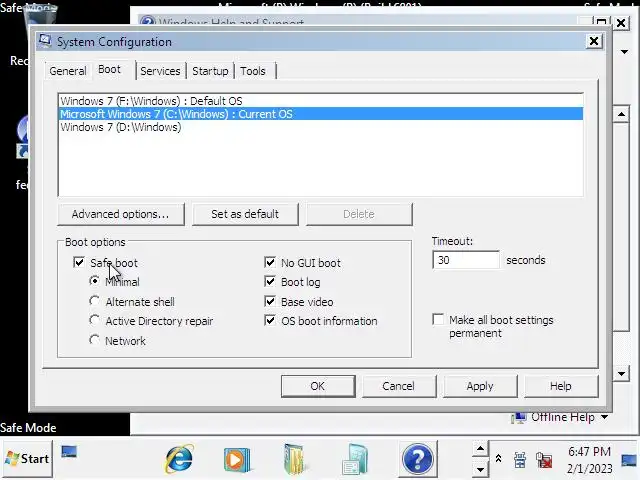Switch to the Startup tab
Image resolution: width=640 pixels, height=480 pixels.
pyautogui.click(x=210, y=71)
